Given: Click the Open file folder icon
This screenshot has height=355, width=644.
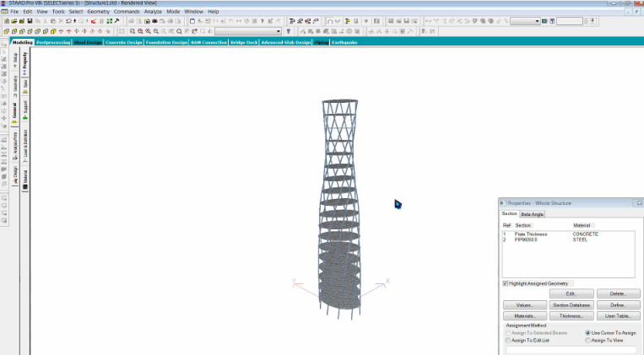Looking at the screenshot, I should click(x=14, y=21).
